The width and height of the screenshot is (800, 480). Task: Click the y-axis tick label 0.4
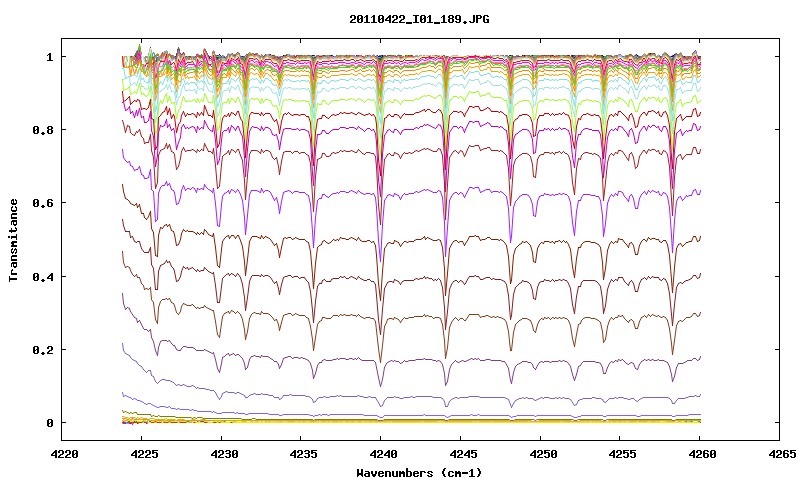tap(43, 276)
